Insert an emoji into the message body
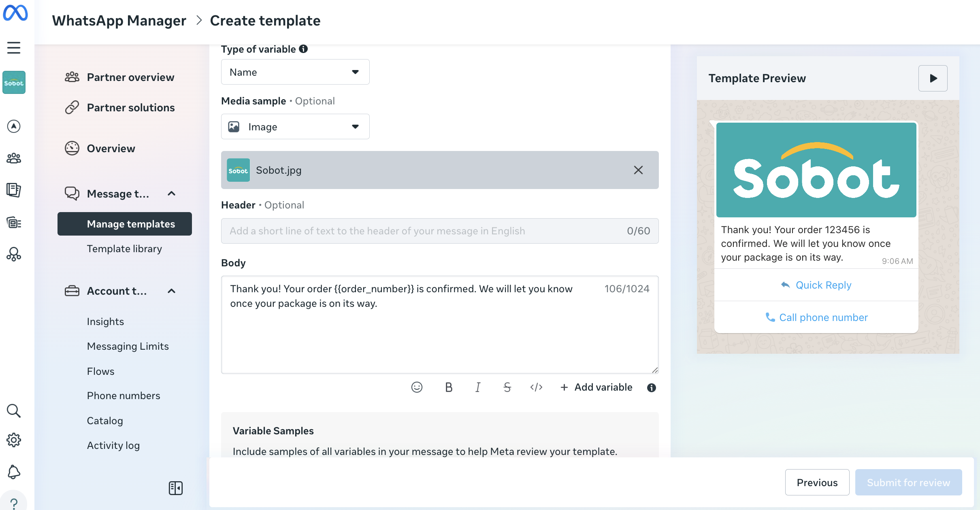 417,387
